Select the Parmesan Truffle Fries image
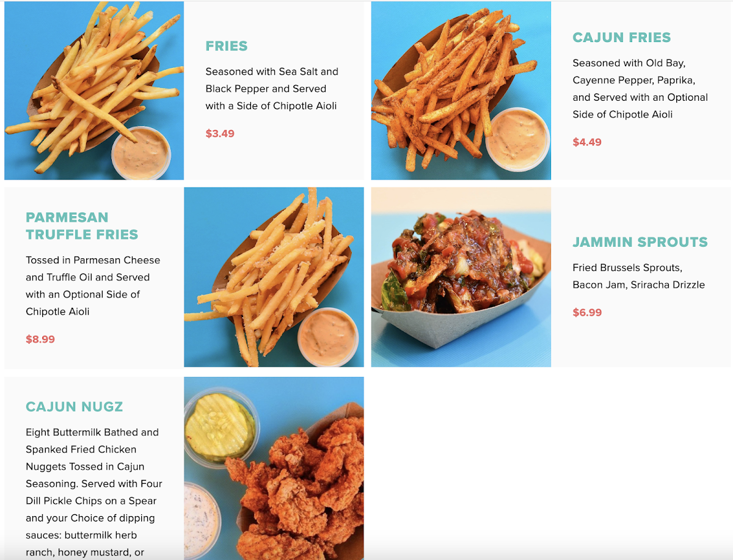 click(274, 277)
